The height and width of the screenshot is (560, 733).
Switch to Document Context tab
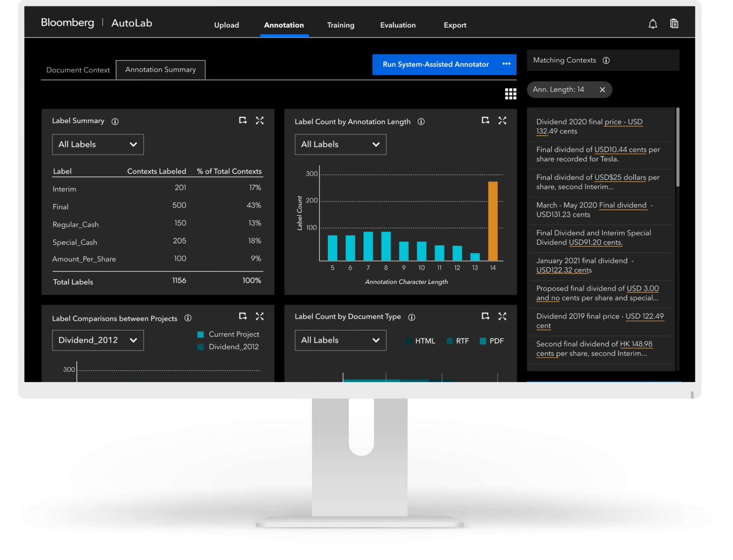coord(78,70)
